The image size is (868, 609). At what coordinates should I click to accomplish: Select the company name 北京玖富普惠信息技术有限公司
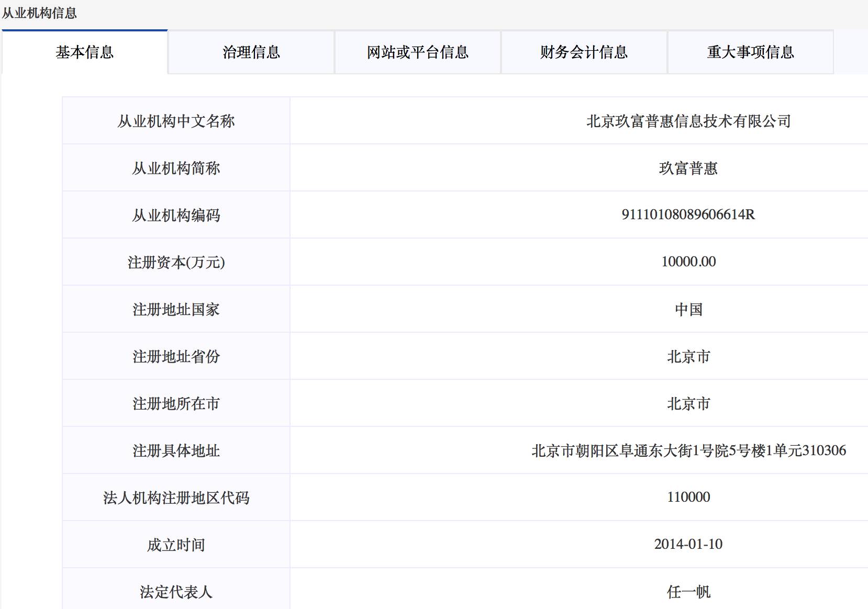pos(688,120)
